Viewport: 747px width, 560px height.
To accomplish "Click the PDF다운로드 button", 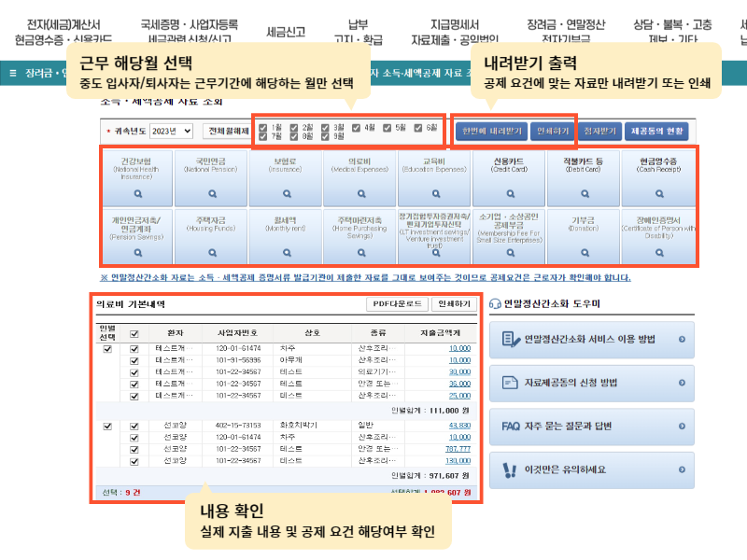I will click(x=397, y=304).
